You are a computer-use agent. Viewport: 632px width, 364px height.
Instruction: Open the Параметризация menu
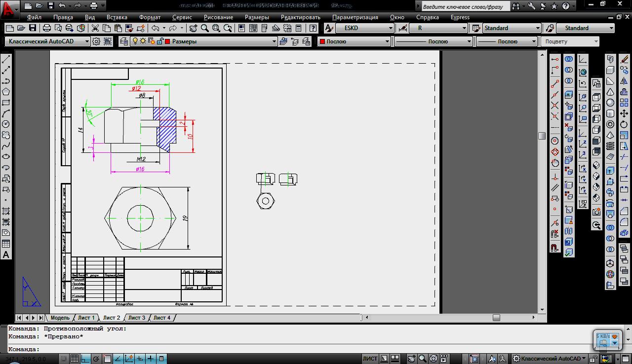pyautogui.click(x=355, y=17)
